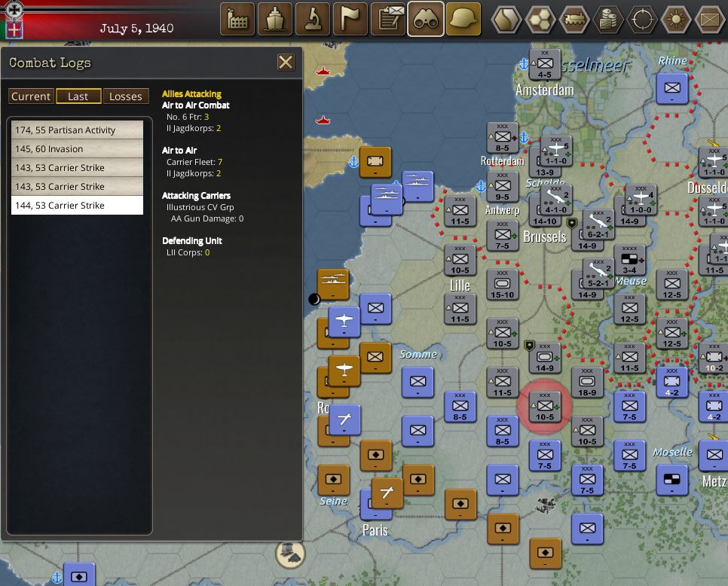Switch to the Current tab
This screenshot has width=728, height=586.
[31, 96]
